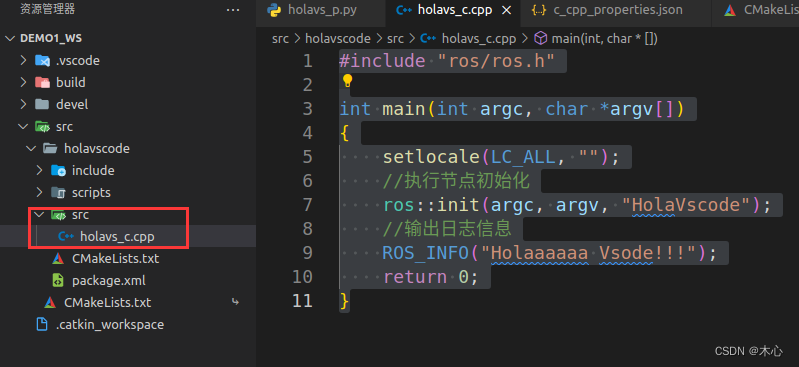Click line number 7 in the gutter
The height and width of the screenshot is (367, 799).
click(x=307, y=205)
